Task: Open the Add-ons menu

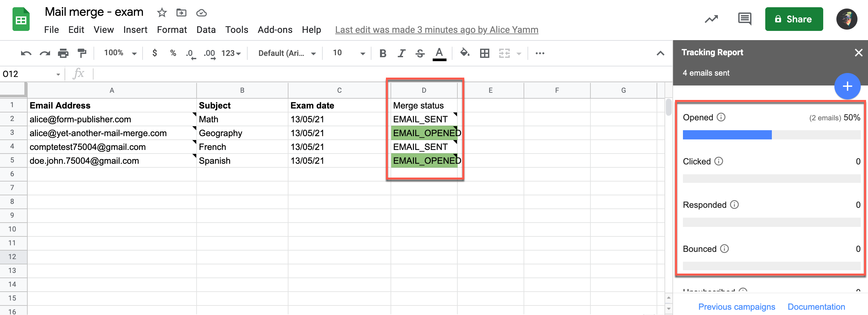Action: coord(275,30)
